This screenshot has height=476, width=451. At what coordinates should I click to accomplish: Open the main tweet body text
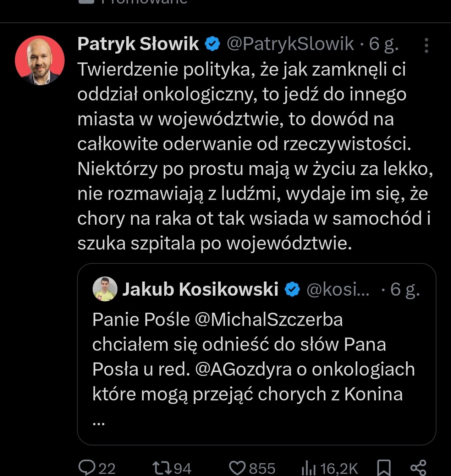248,156
